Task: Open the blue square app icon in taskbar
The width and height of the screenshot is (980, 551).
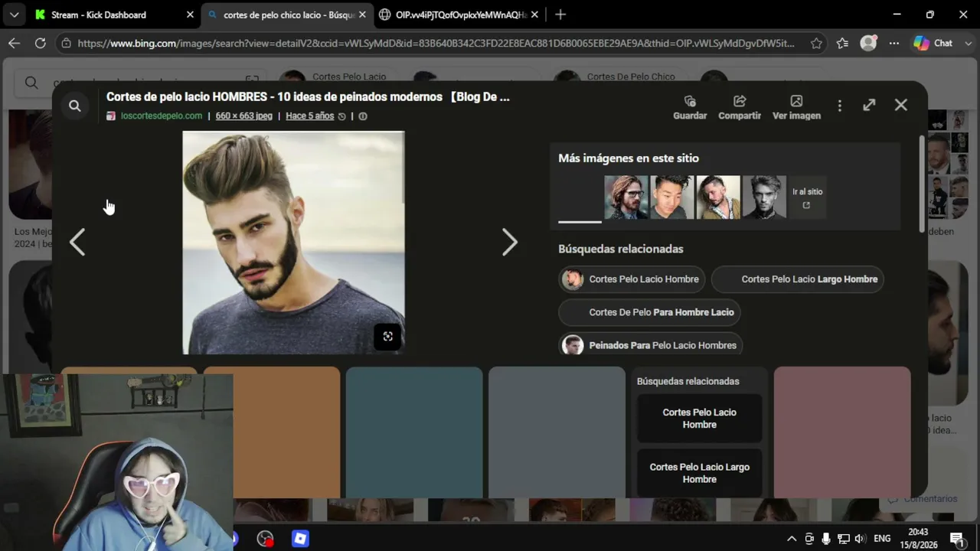Action: click(300, 539)
